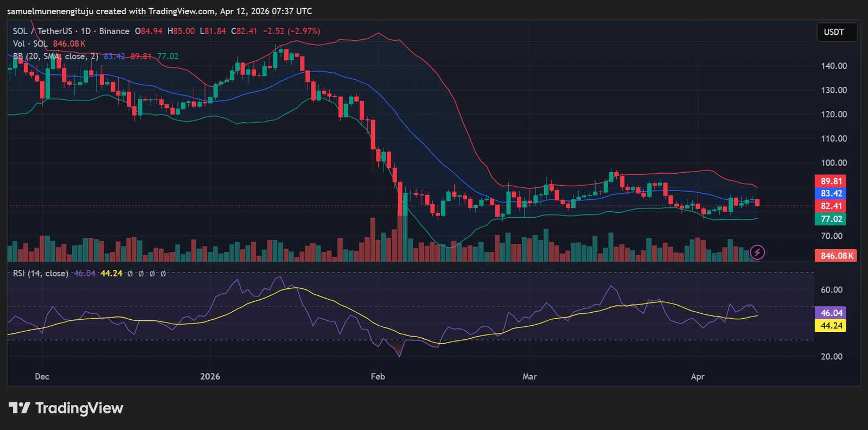Click the purple 46.04 RSI value label
Viewport: 868px width, 430px height.
831,313
